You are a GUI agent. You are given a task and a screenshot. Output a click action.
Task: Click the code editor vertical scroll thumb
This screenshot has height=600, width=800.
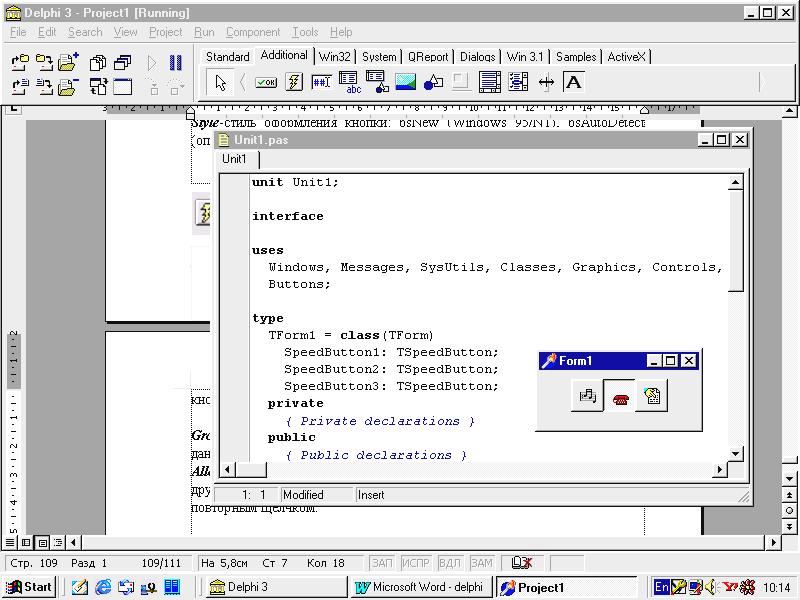coord(735,241)
